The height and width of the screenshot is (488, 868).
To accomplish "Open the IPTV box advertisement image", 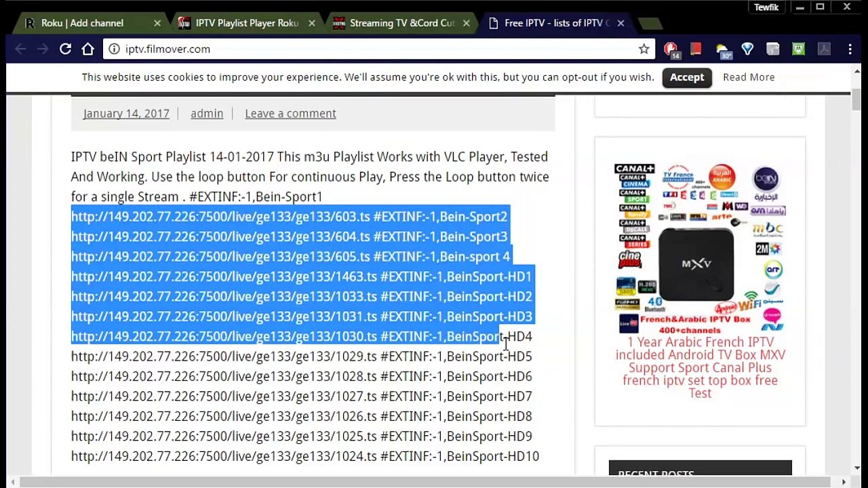I will click(x=699, y=247).
